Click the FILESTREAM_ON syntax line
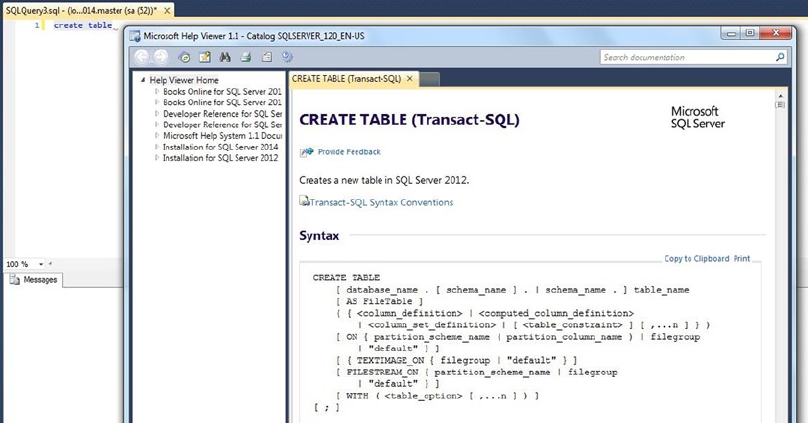 (477, 372)
